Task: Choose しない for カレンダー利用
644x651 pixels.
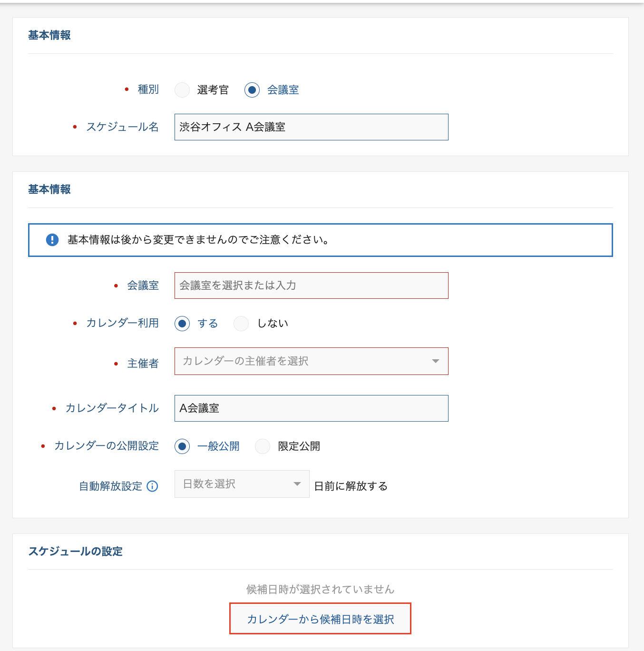Action: [x=241, y=324]
